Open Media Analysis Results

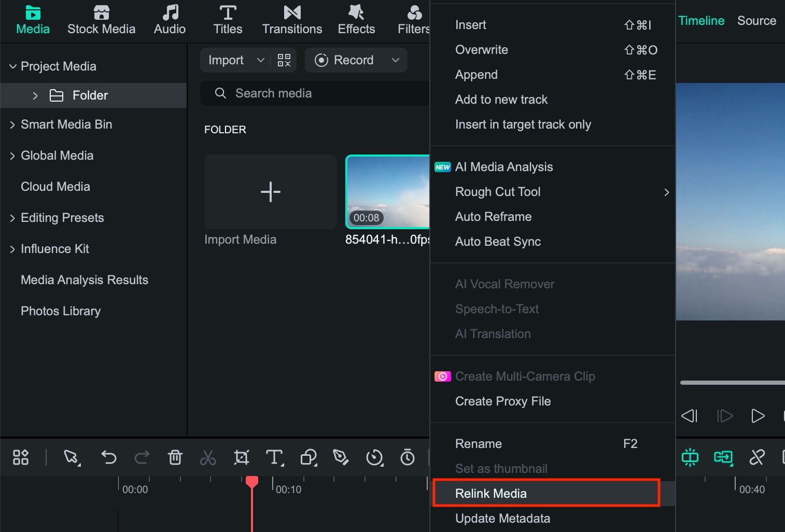(x=85, y=280)
